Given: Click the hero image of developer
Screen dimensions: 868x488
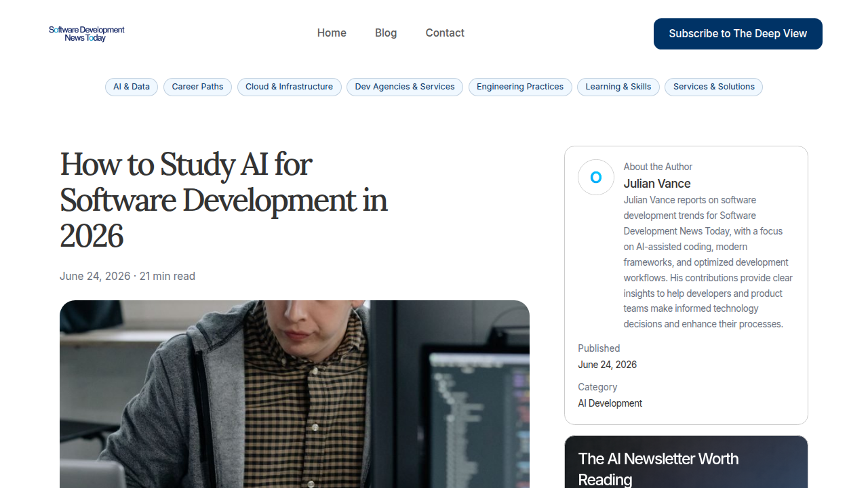Looking at the screenshot, I should click(294, 394).
